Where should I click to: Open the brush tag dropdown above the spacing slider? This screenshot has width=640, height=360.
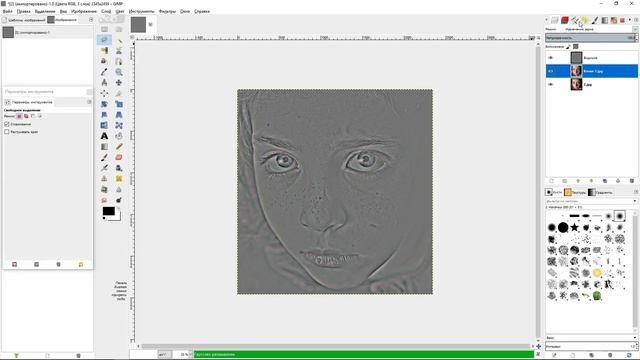point(591,338)
